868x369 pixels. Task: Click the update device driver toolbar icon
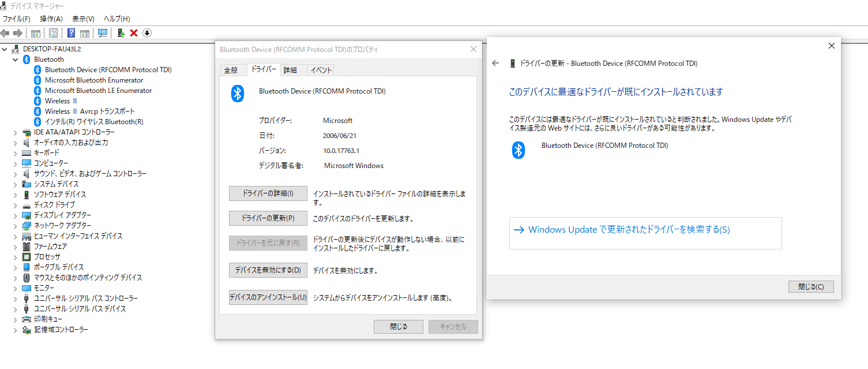tap(121, 33)
